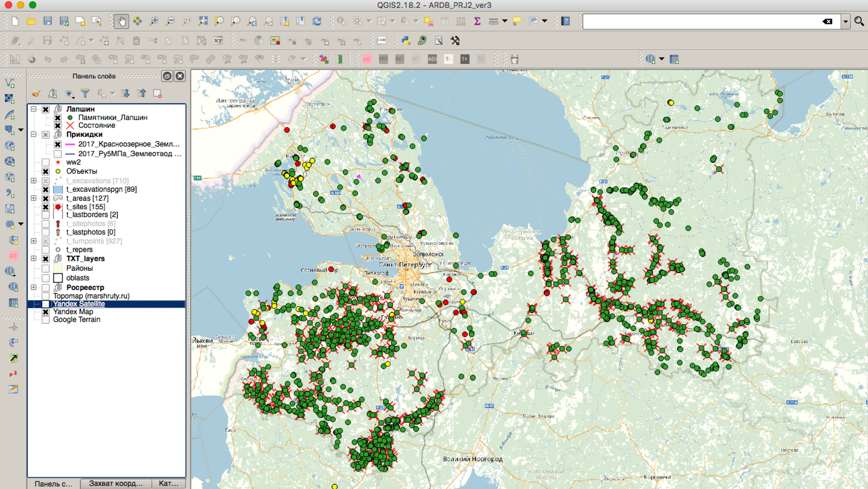868x489 pixels.
Task: Click the t_excavationspgn blue color swatch
Action: (x=58, y=190)
